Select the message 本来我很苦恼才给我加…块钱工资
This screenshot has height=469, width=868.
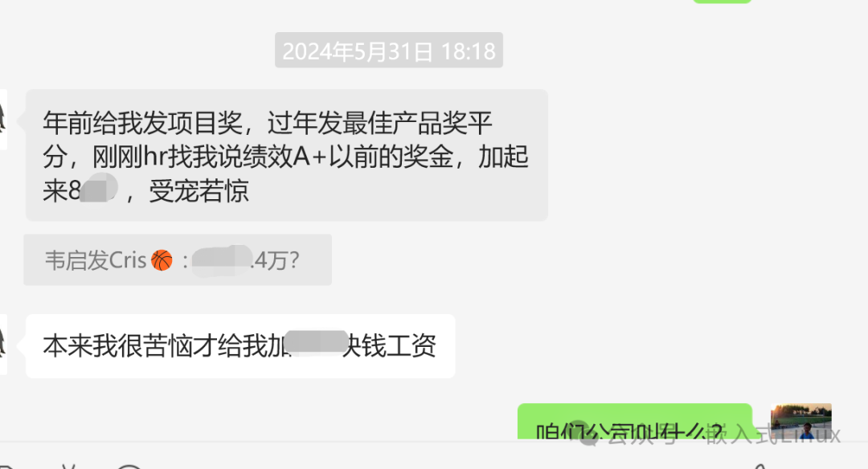(x=240, y=346)
